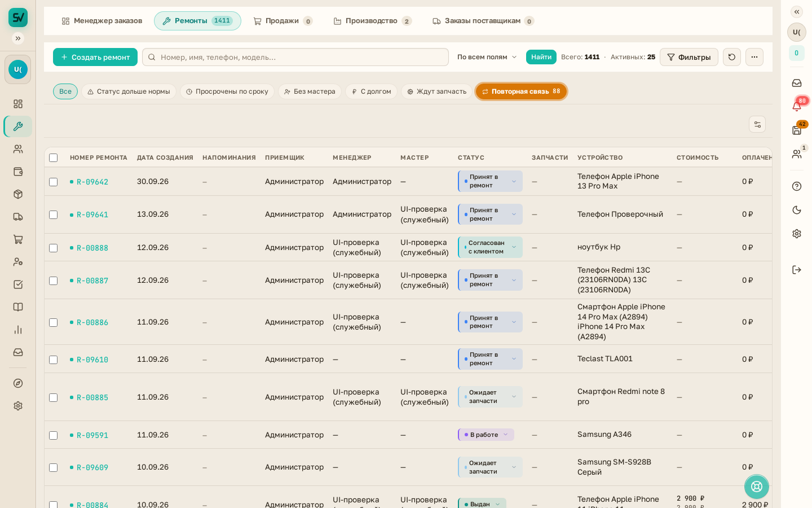812x508 pixels.
Task: Expand status dropdown for R-00885 'Ожидает запчасти'
Action: 490,397
